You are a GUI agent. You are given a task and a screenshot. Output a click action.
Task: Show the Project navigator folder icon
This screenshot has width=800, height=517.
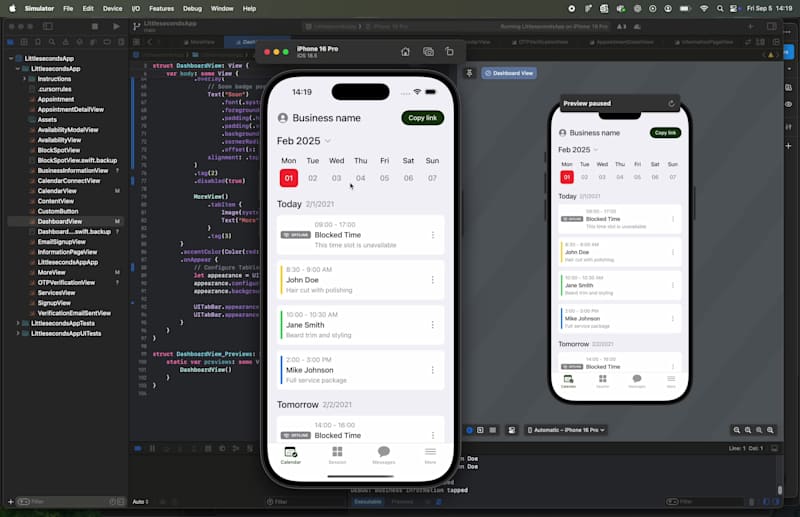[x=10, y=42]
